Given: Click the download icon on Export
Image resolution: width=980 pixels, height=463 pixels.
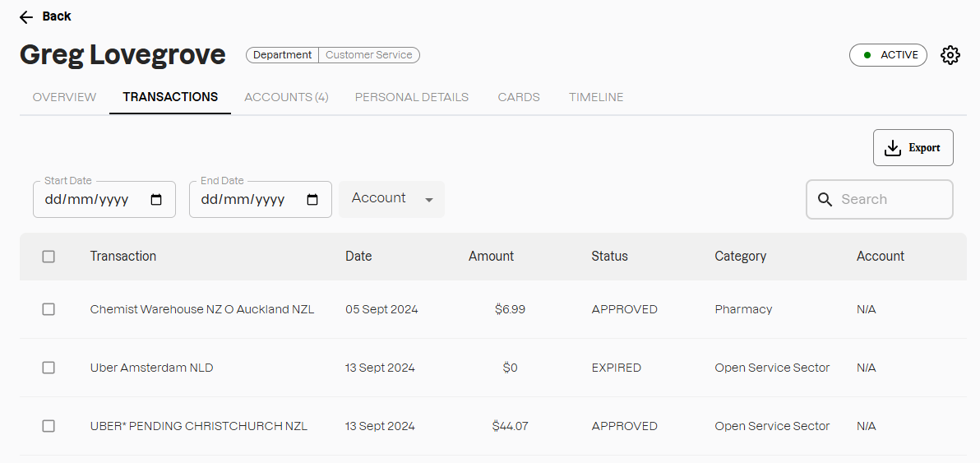Looking at the screenshot, I should 892,148.
